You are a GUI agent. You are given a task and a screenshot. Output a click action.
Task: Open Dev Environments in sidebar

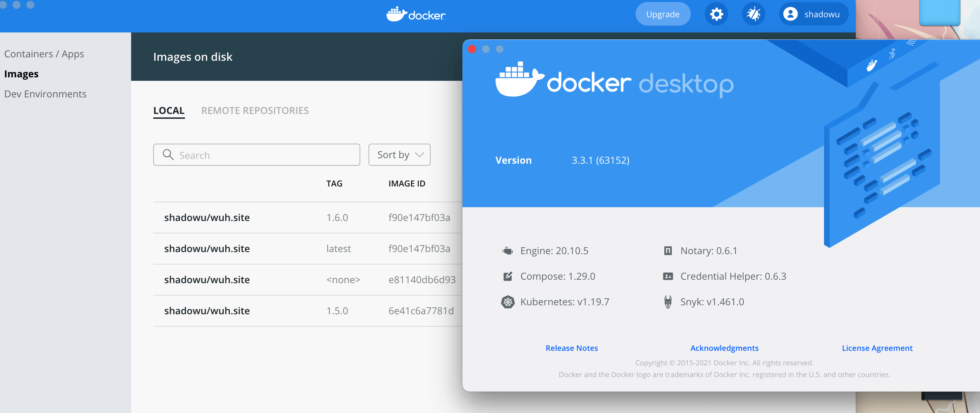pyautogui.click(x=45, y=94)
